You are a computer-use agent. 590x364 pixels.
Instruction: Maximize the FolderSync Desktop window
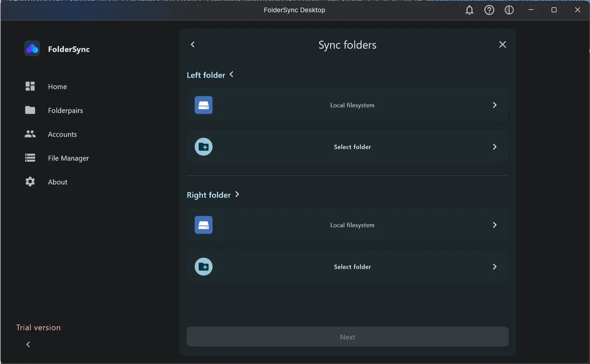pos(554,10)
